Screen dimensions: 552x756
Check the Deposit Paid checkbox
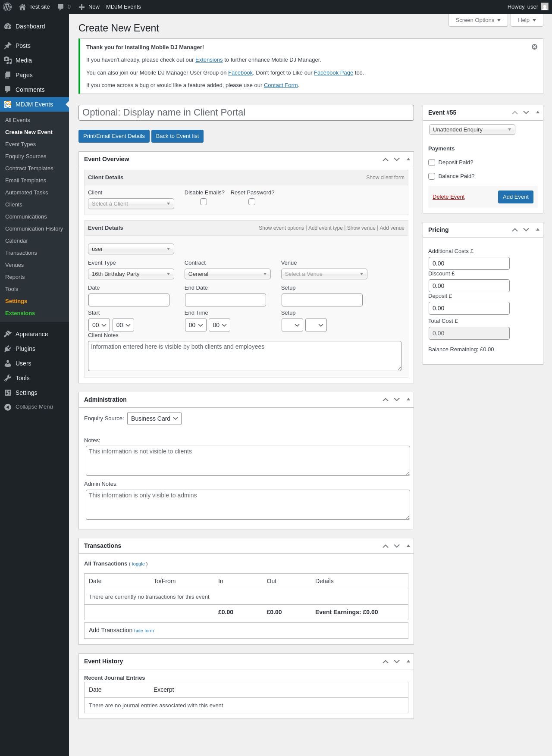tap(432, 162)
